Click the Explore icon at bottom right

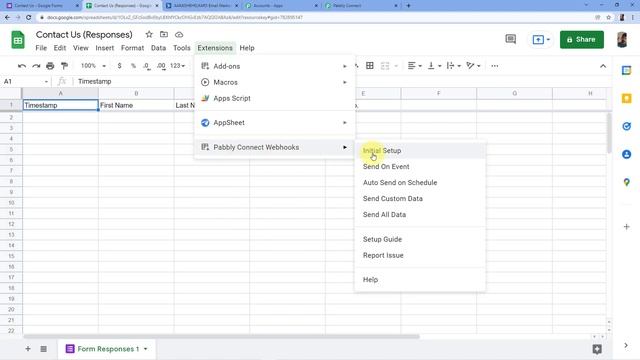pyautogui.click(x=597, y=349)
